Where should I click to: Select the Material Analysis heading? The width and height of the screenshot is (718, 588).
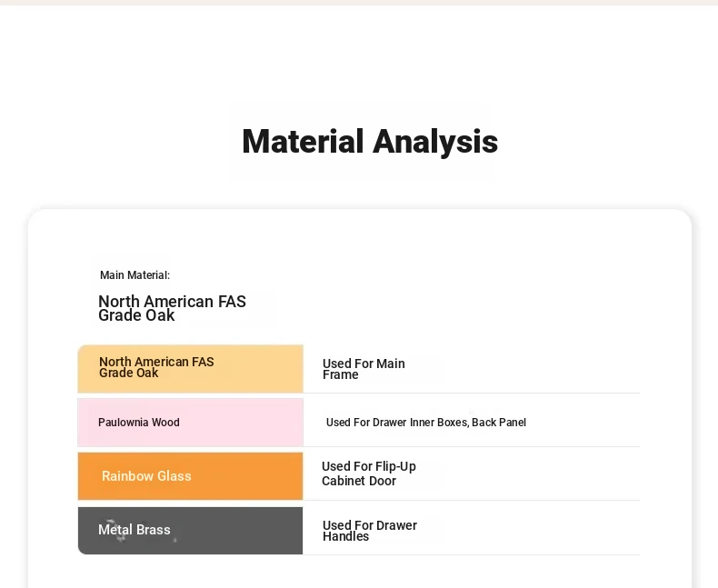pyautogui.click(x=370, y=142)
